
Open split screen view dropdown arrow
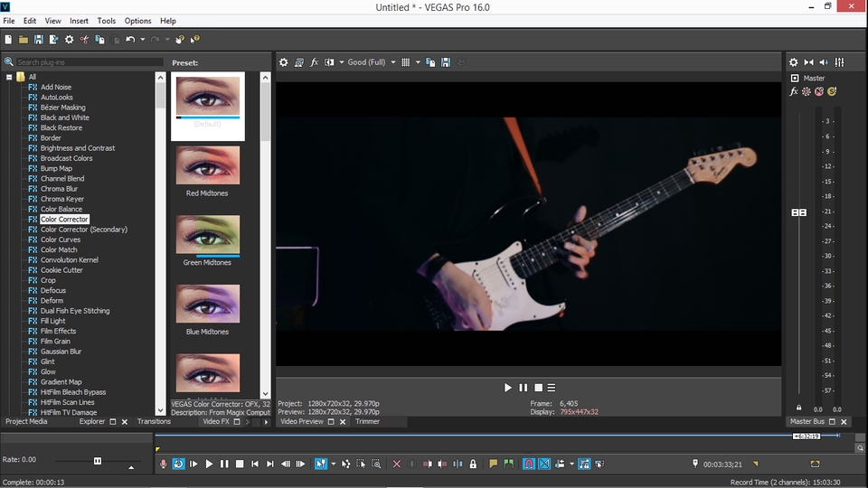coord(342,62)
